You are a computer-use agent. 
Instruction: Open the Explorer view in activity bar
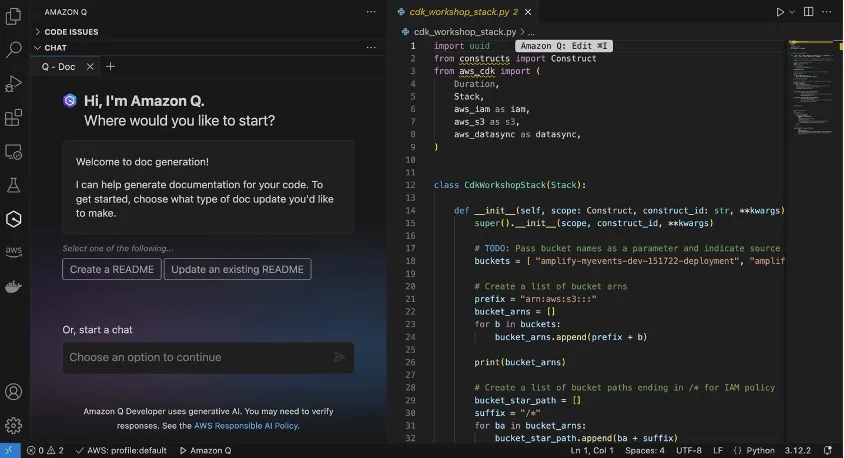pyautogui.click(x=13, y=16)
